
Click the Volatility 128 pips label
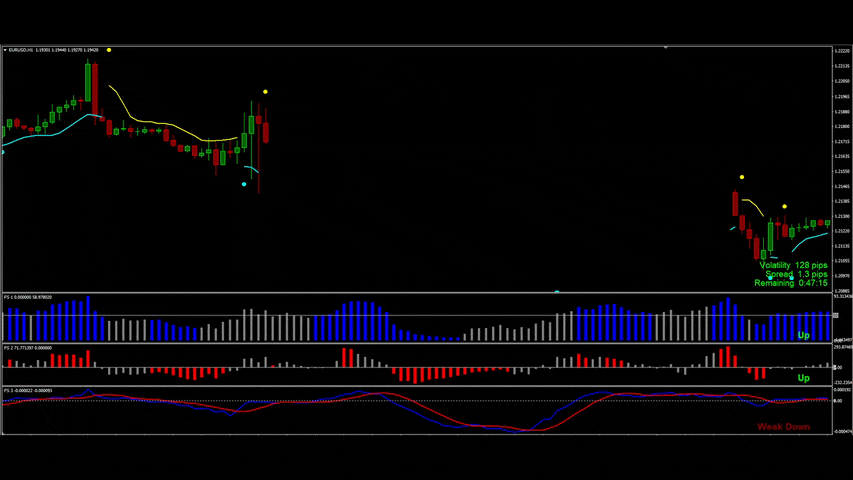coord(793,265)
